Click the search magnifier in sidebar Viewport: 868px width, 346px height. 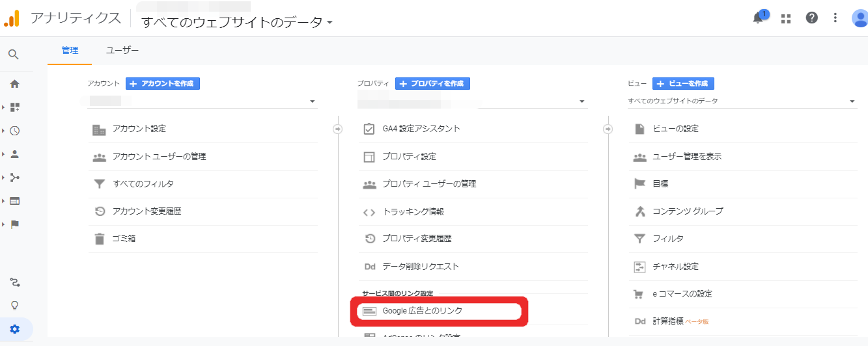[x=14, y=55]
